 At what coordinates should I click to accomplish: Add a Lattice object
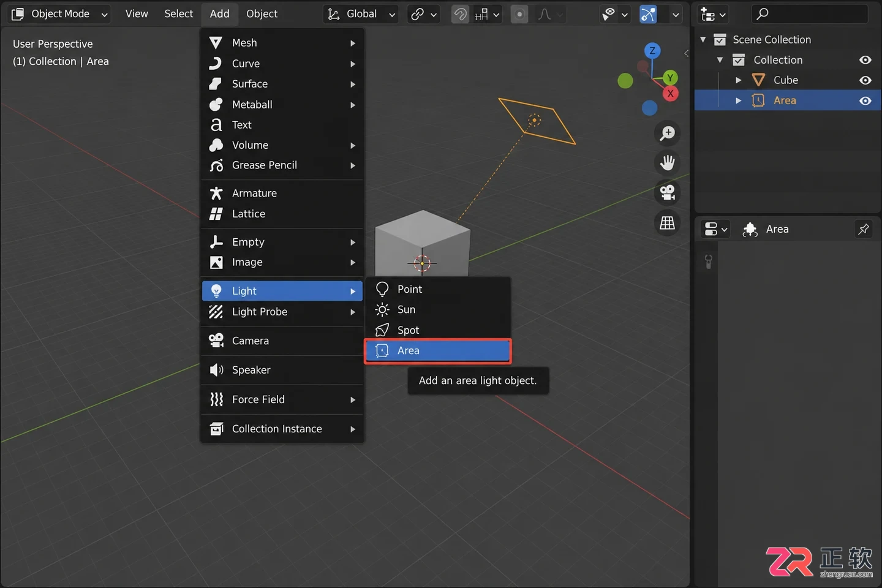pos(282,214)
